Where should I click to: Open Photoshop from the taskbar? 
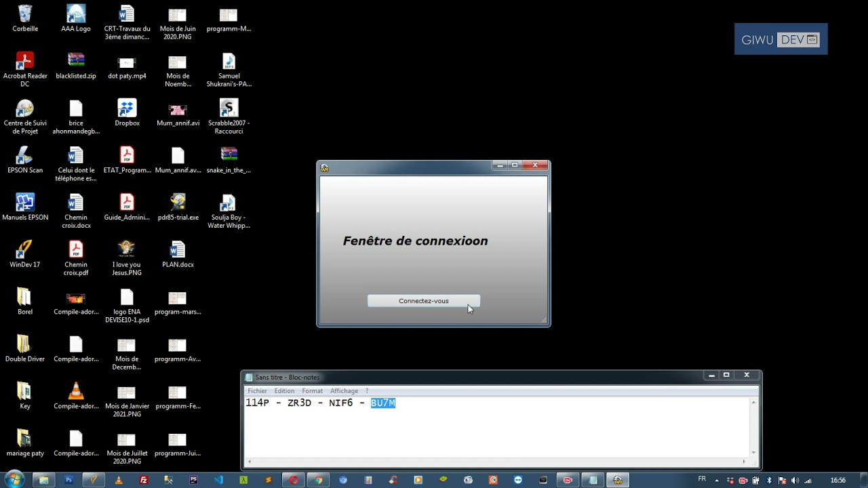click(68, 480)
